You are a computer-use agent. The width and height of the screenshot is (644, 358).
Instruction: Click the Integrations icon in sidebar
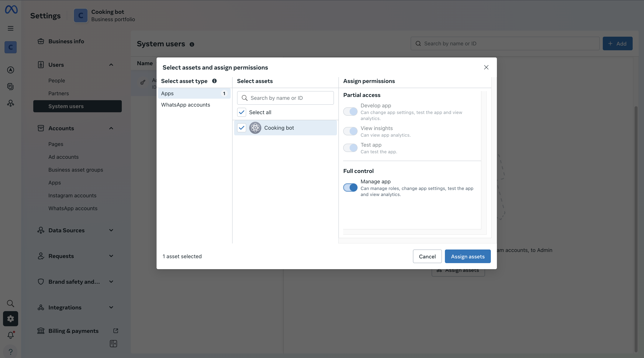click(41, 308)
